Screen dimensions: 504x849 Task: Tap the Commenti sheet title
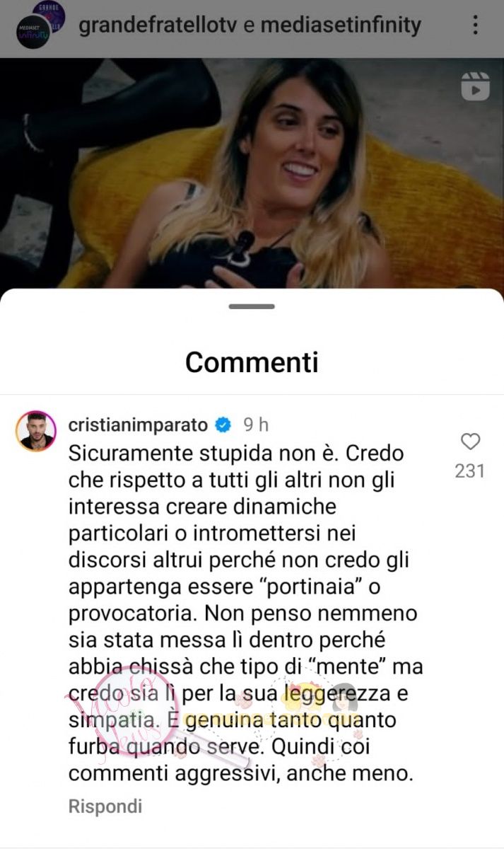pos(252,362)
